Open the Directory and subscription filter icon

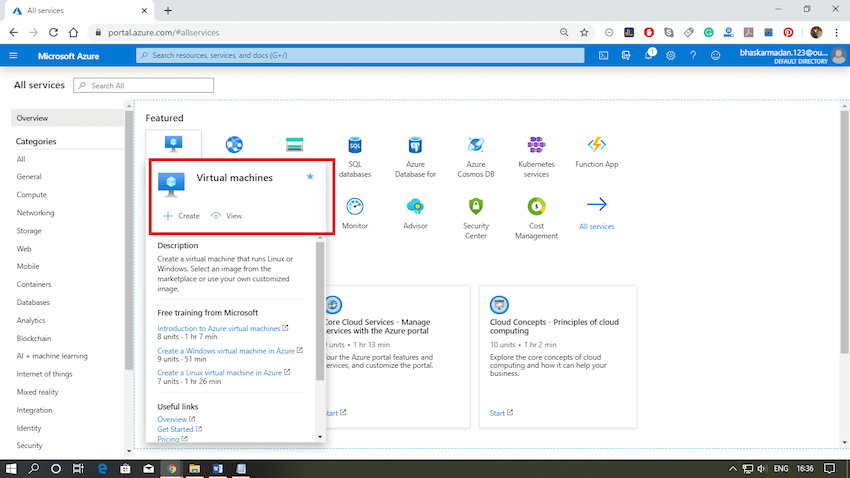626,55
